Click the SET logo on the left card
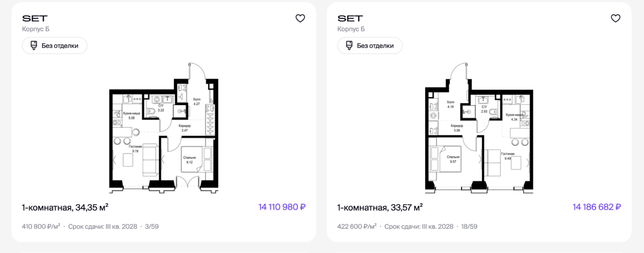This screenshot has height=253, width=644. [x=35, y=18]
